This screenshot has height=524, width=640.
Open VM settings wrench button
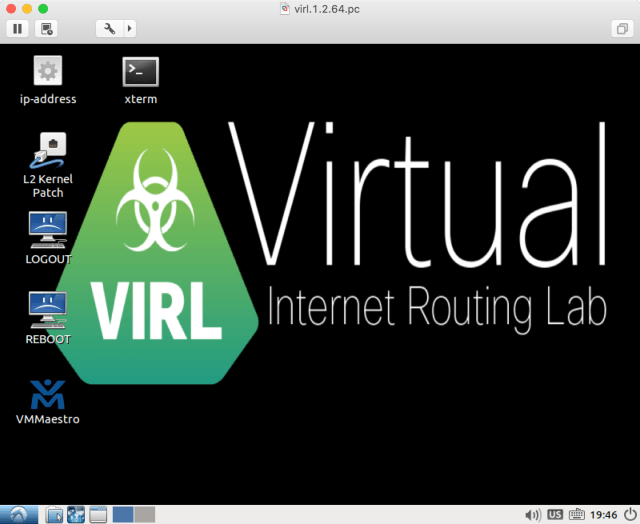(x=109, y=29)
